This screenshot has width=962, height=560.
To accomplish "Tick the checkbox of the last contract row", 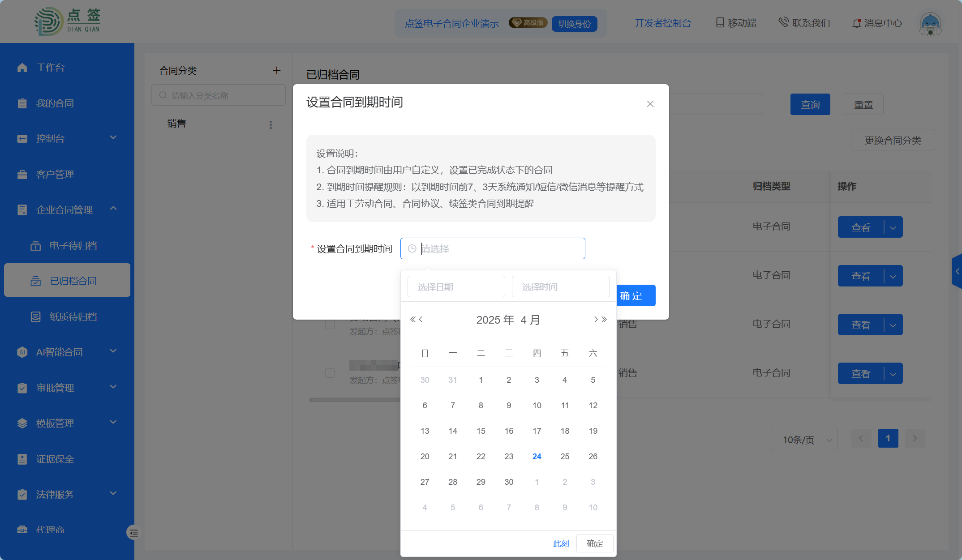I will click(x=330, y=373).
